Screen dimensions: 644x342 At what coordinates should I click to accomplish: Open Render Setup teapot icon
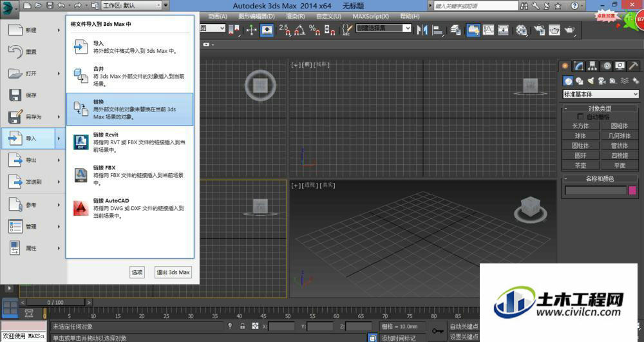(539, 30)
